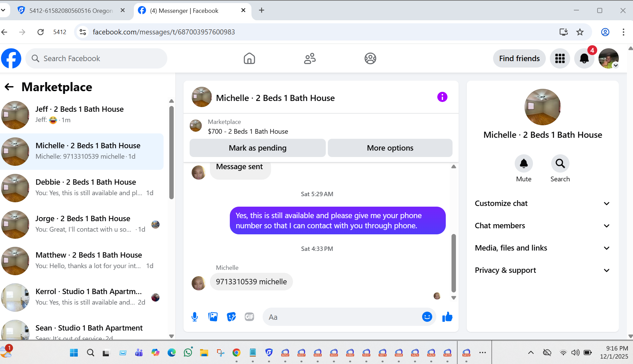The width and height of the screenshot is (633, 364).
Task: Send a voice clip with microphone icon
Action: [195, 317]
